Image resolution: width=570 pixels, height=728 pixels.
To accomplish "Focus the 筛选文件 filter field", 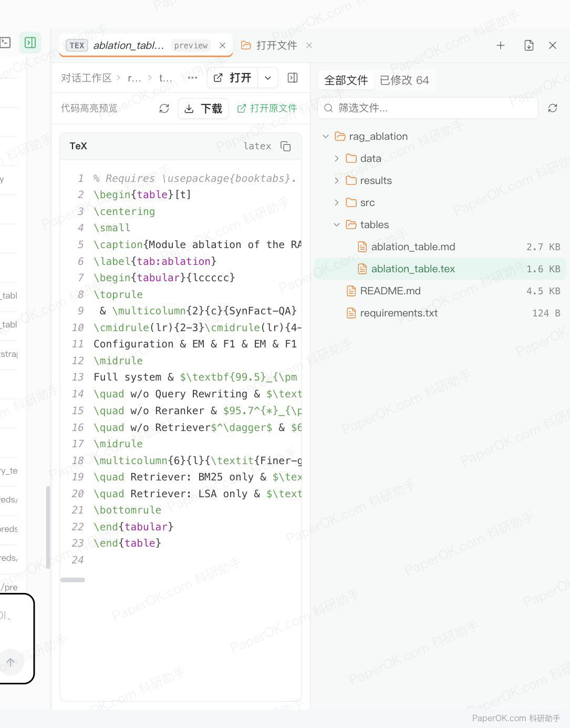I will (x=428, y=108).
